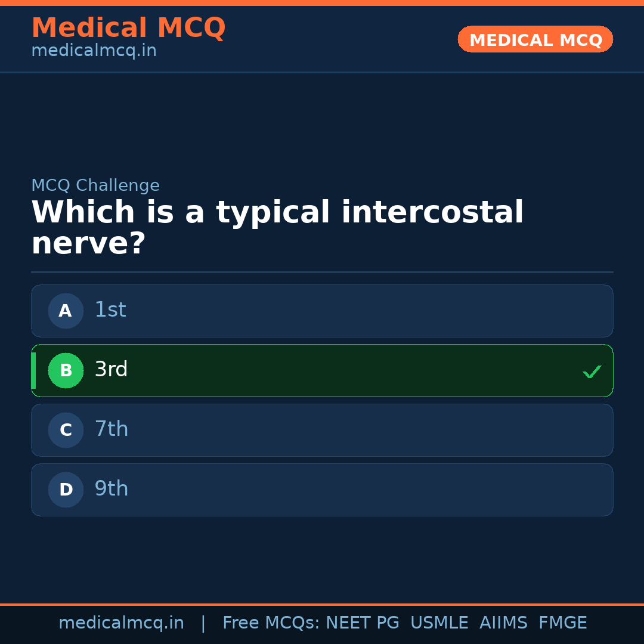Click the green checkmark on option B
Viewport: 644px width, 644px height.
[592, 371]
